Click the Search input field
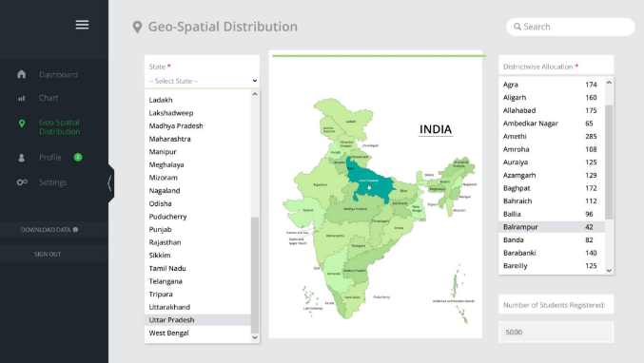 (571, 27)
